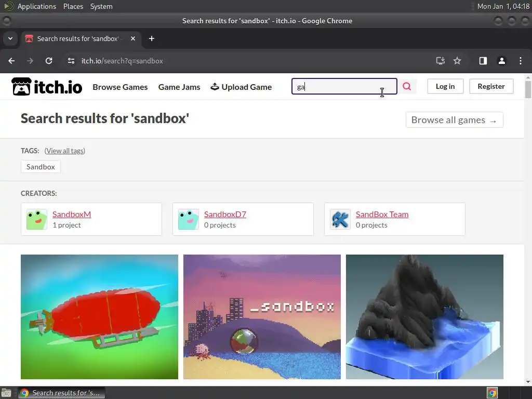Open a new tab with the plus icon
Image resolution: width=532 pixels, height=399 pixels.
pos(152,38)
